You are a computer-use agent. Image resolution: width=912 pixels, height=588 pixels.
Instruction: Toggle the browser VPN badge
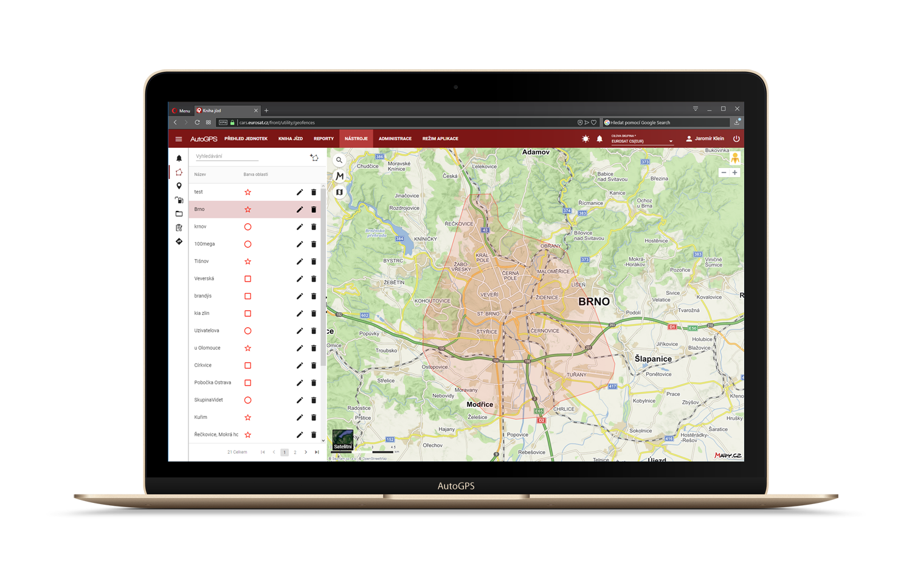pyautogui.click(x=223, y=123)
